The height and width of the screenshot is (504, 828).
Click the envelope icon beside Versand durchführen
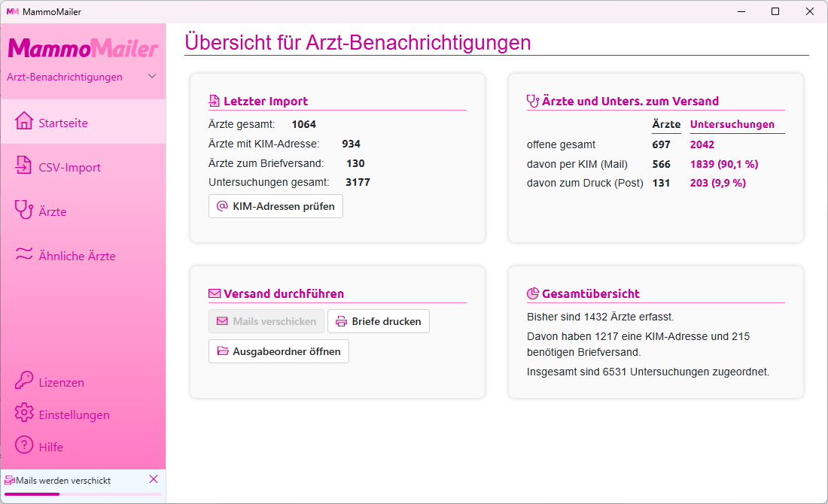(x=215, y=293)
